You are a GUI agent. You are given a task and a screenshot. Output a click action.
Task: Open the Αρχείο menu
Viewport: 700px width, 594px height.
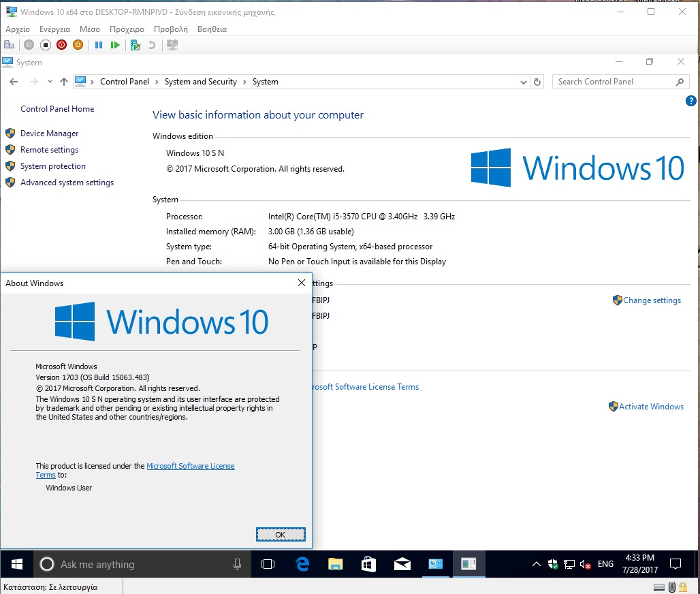click(18, 29)
